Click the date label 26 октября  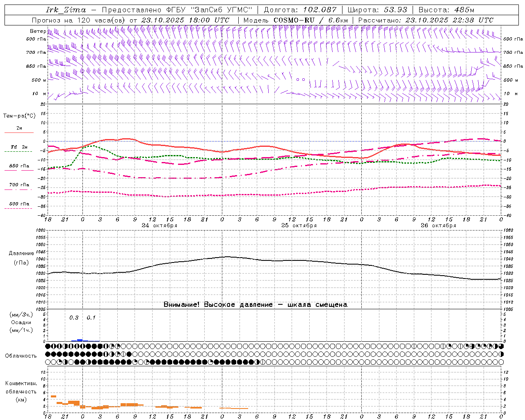[x=438, y=226]
